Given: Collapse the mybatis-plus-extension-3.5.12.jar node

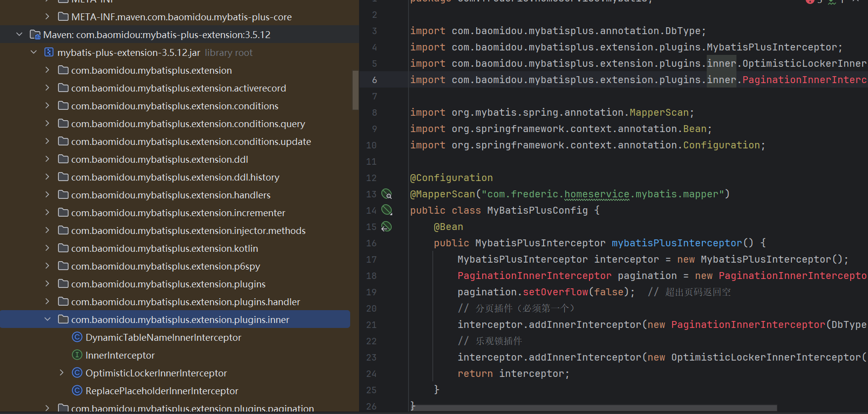Looking at the screenshot, I should tap(34, 52).
